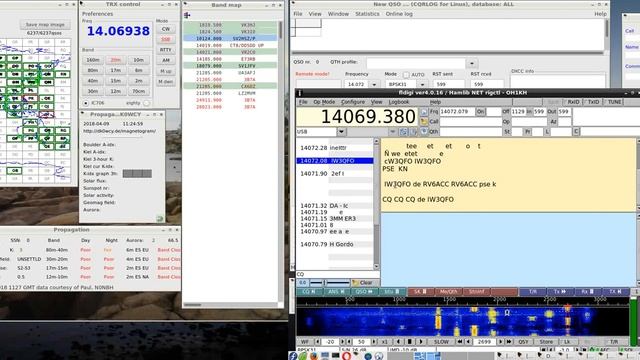Open the CQRLOG Frequency dropdown
The image size is (640, 360).
[x=374, y=84]
